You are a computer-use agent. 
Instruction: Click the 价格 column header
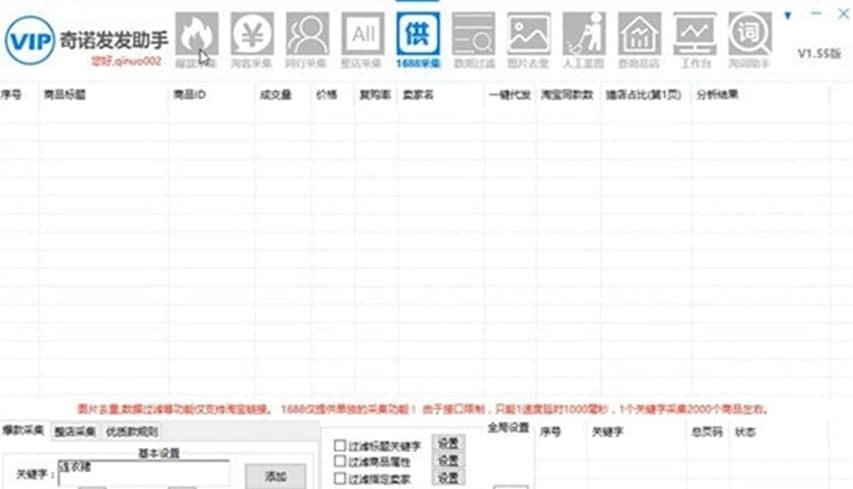326,95
